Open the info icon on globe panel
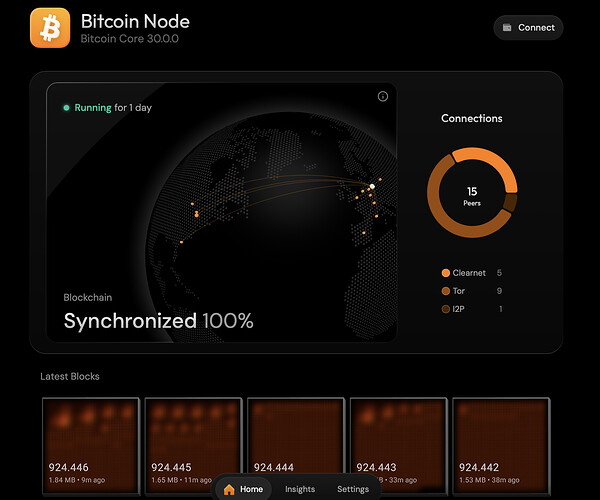 (382, 96)
